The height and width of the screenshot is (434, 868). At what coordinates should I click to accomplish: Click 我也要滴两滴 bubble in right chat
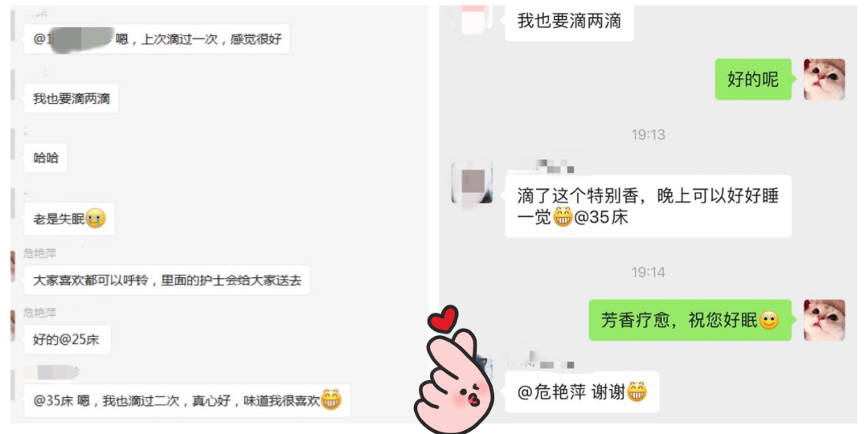click(570, 23)
